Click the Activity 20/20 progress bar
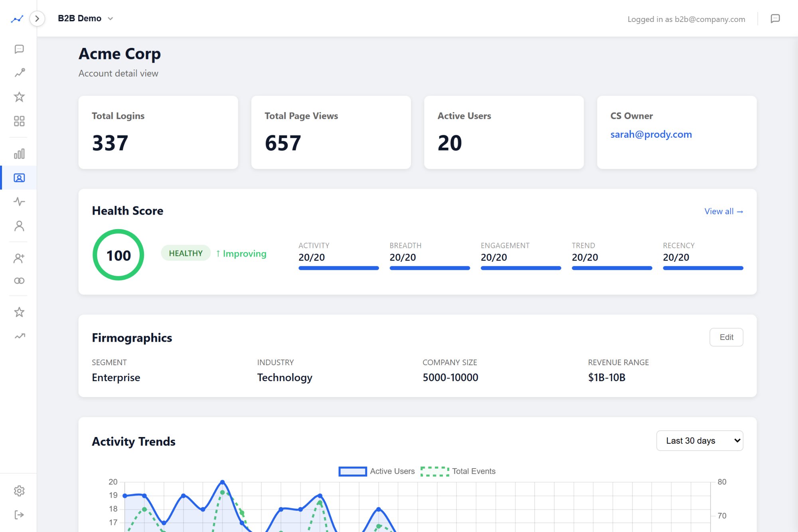798x532 pixels. 338,267
